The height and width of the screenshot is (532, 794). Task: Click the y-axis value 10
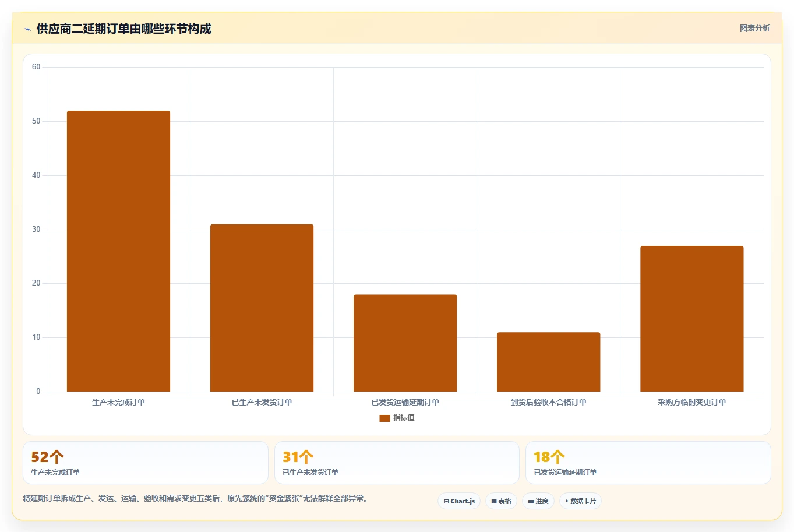(36, 337)
